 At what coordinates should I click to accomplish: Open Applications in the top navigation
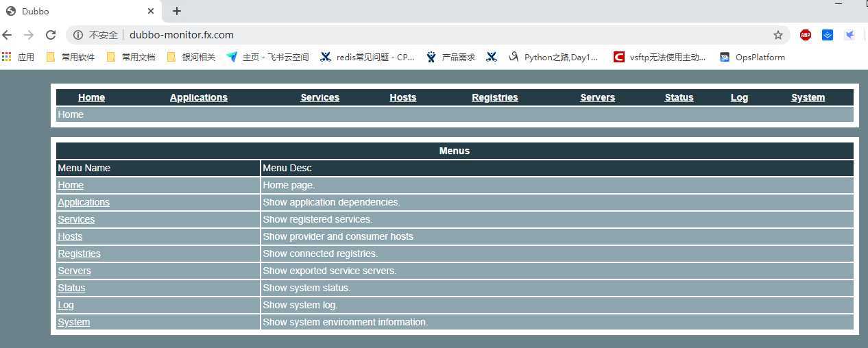coord(199,97)
